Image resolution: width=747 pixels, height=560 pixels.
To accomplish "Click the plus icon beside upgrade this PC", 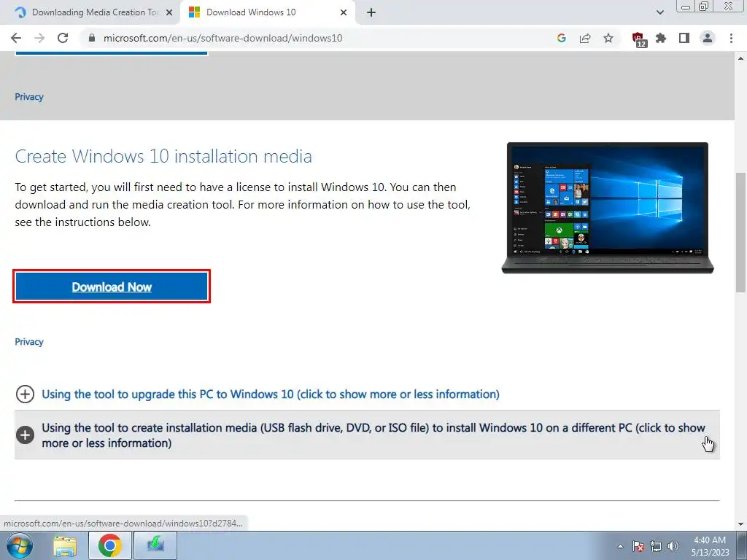I will click(x=25, y=394).
